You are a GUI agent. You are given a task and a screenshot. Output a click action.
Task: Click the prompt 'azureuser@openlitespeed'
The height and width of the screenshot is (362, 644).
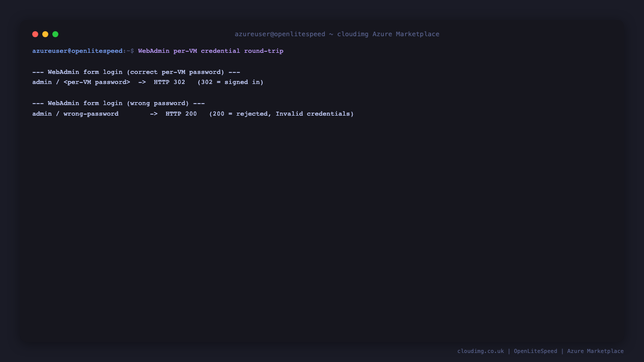tap(77, 51)
